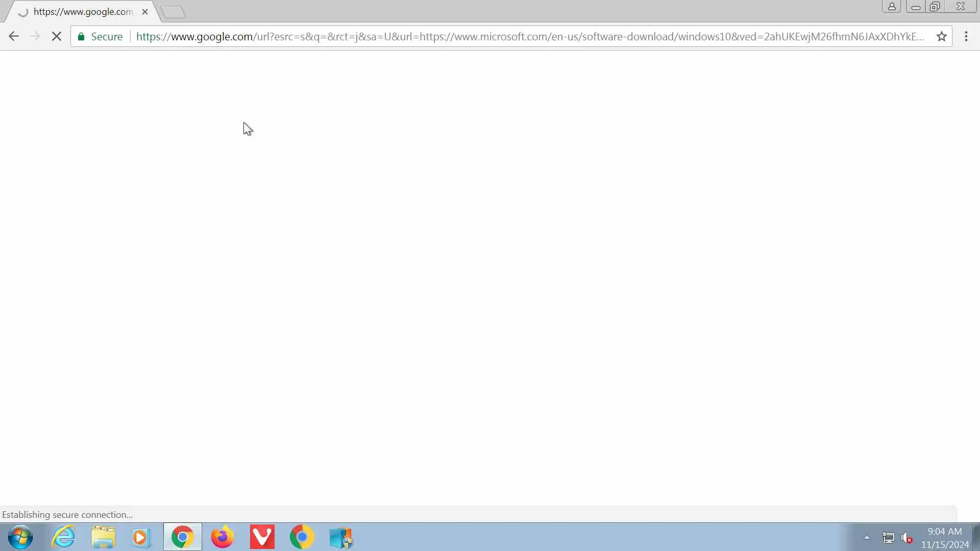Screen dimensions: 980x551
Task: Launch Firefox from the taskbar
Action: [x=222, y=537]
